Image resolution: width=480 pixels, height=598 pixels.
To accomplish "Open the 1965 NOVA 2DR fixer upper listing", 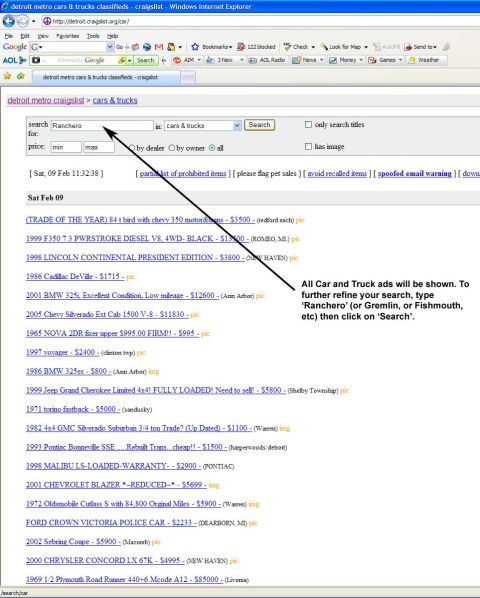I will point(112,333).
